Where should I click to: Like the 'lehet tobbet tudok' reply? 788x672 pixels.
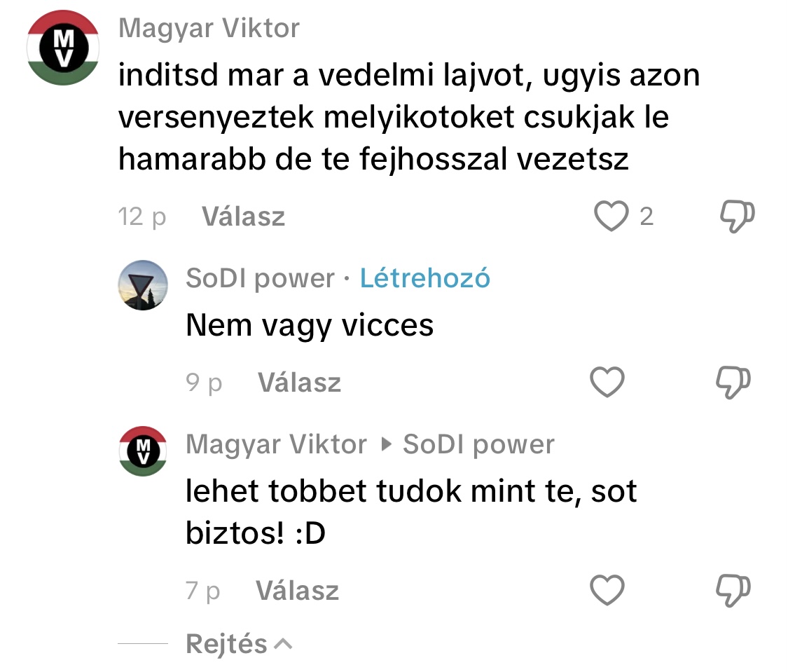(607, 589)
